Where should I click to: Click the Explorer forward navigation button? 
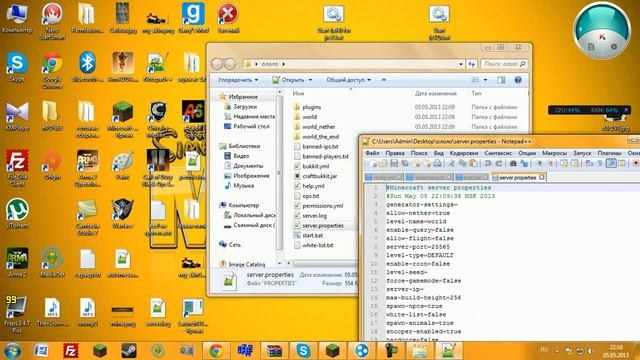[x=230, y=64]
